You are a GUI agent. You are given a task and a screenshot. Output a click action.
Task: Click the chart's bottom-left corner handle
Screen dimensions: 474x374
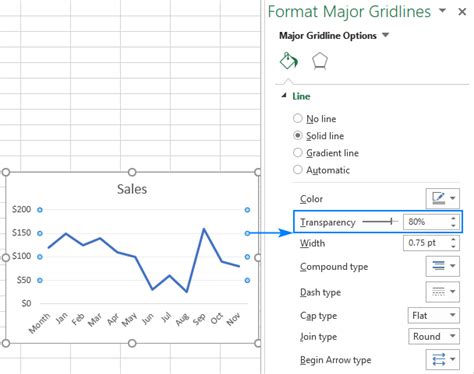pos(6,343)
